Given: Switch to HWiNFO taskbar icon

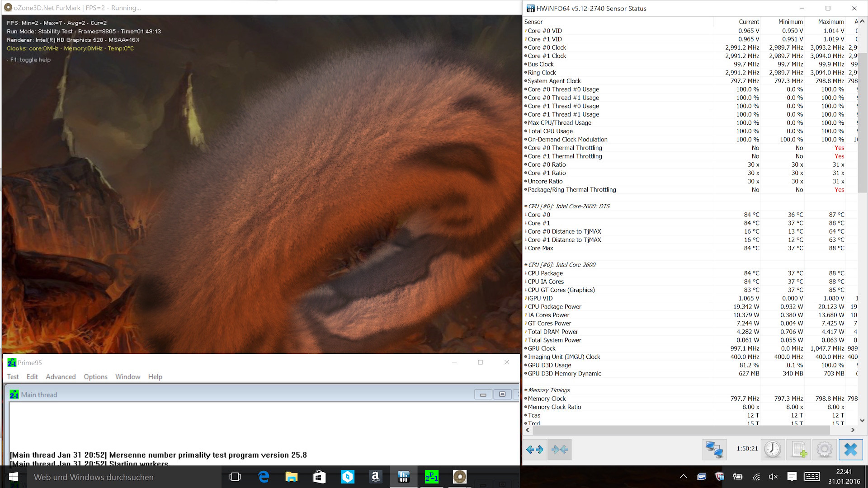Looking at the screenshot, I should pos(404,477).
